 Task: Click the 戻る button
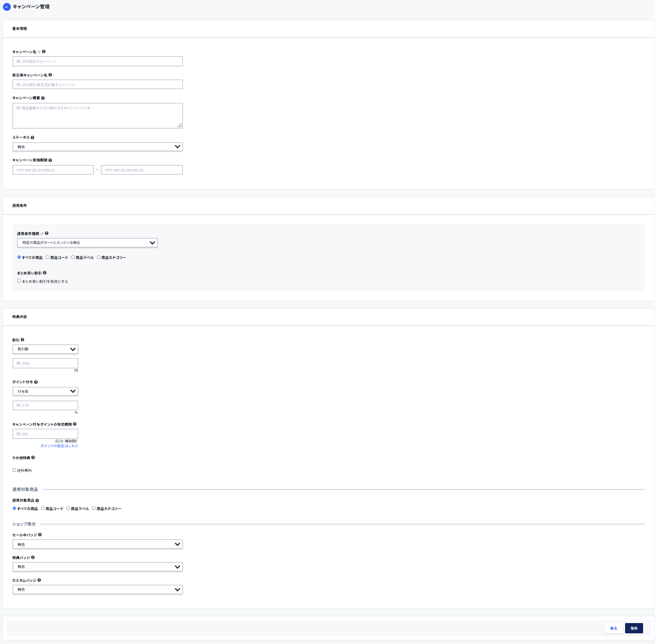click(x=613, y=628)
